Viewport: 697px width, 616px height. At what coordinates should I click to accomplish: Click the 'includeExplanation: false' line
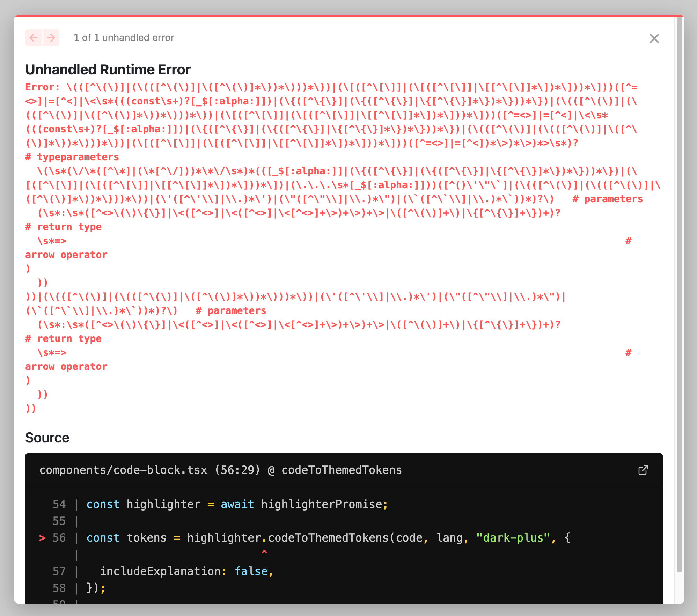[x=187, y=571]
